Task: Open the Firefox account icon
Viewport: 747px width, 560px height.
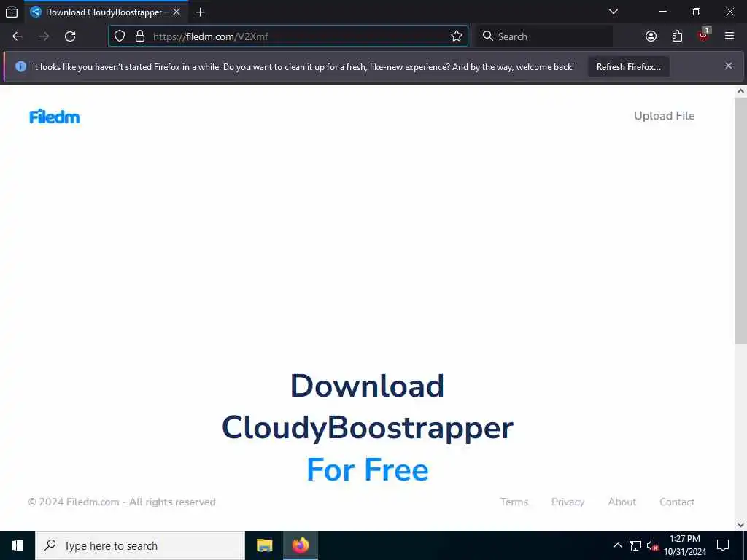Action: [x=651, y=36]
